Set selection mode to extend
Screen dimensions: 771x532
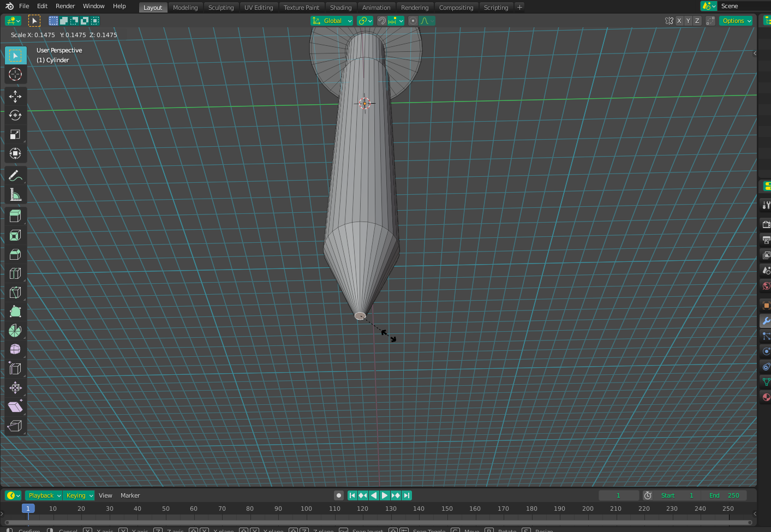tap(64, 21)
